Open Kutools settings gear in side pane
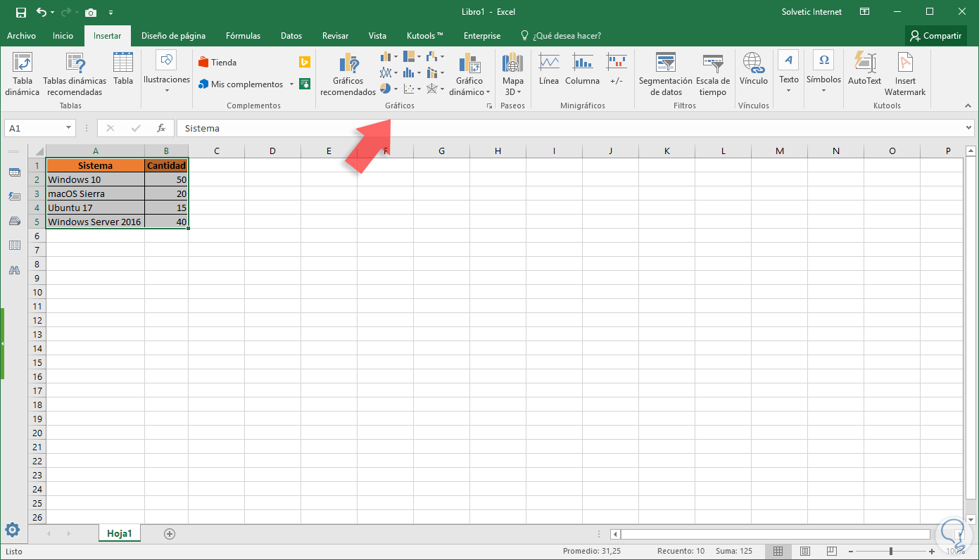 (x=13, y=530)
